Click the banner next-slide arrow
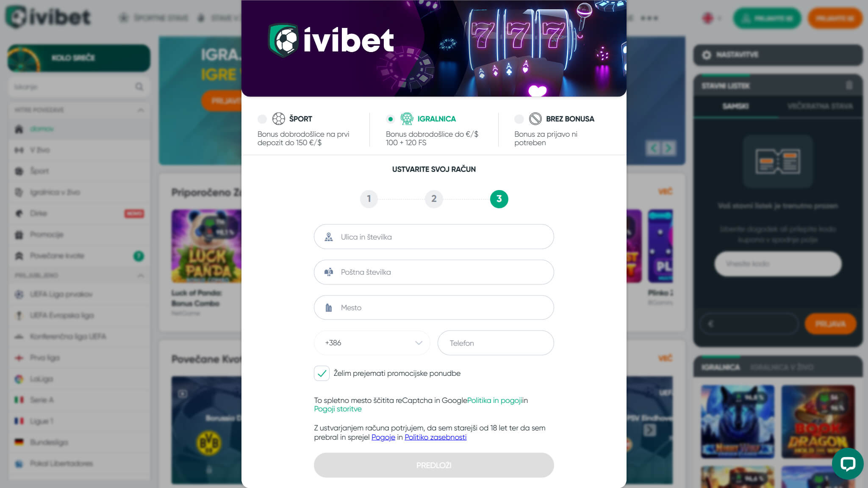Image resolution: width=868 pixels, height=488 pixels. coord(668,148)
